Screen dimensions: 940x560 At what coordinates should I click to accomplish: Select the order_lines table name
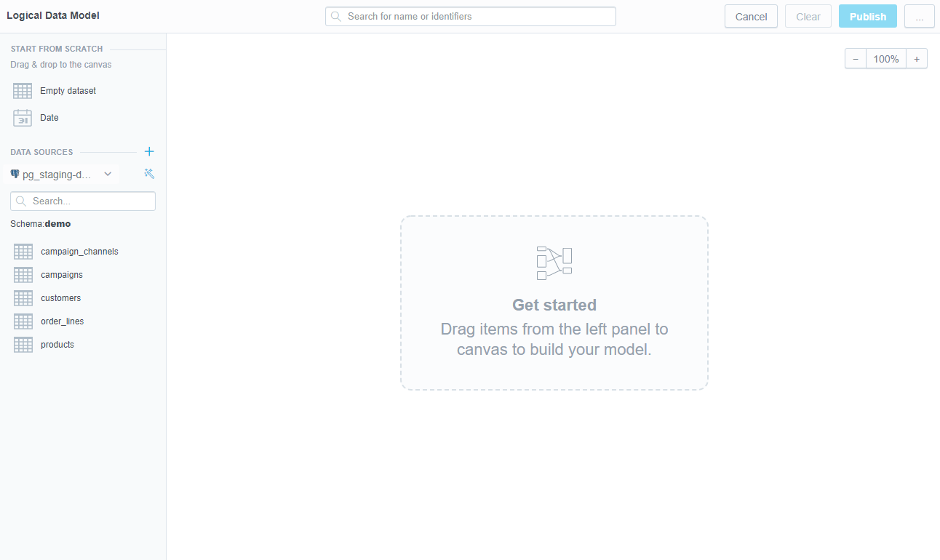(x=63, y=321)
